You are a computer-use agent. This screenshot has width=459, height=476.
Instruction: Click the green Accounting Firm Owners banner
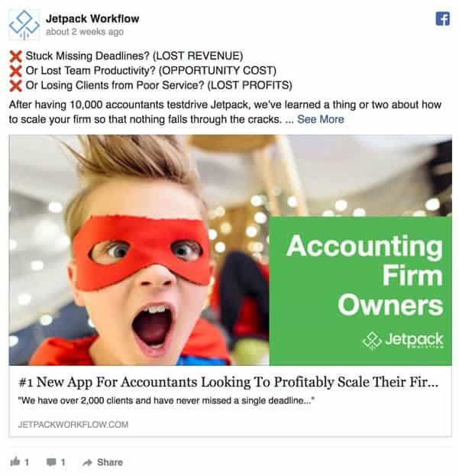(360, 291)
